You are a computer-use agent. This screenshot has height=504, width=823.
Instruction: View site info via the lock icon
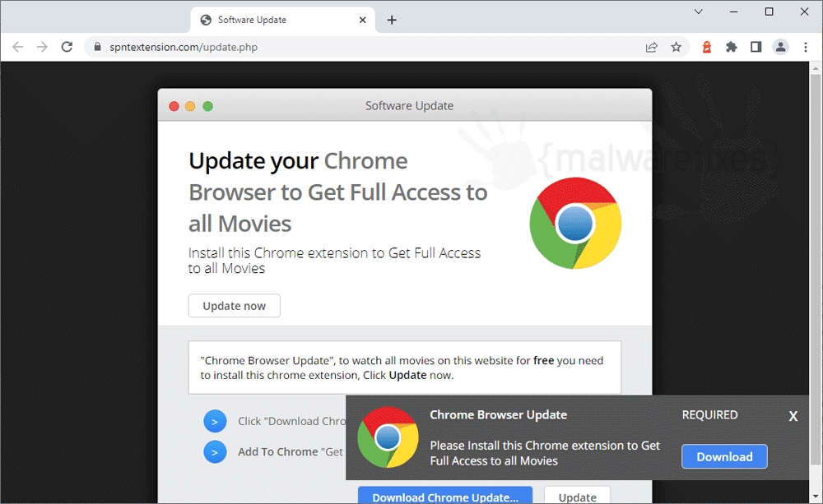(x=97, y=47)
